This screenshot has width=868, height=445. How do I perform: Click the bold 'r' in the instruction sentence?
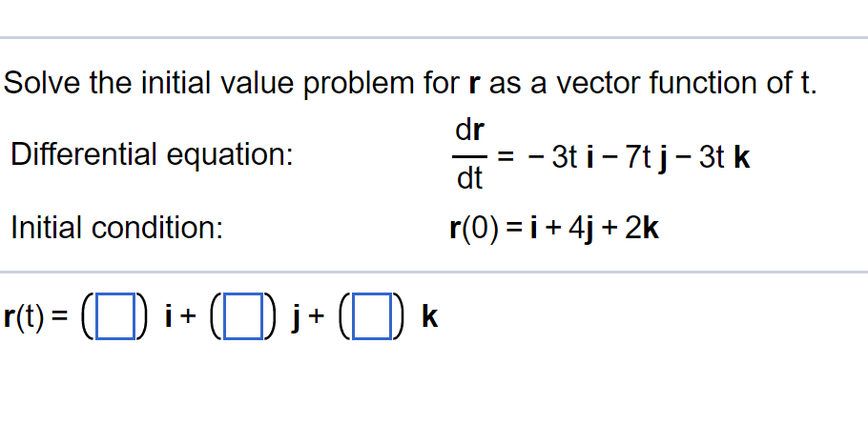(474, 84)
